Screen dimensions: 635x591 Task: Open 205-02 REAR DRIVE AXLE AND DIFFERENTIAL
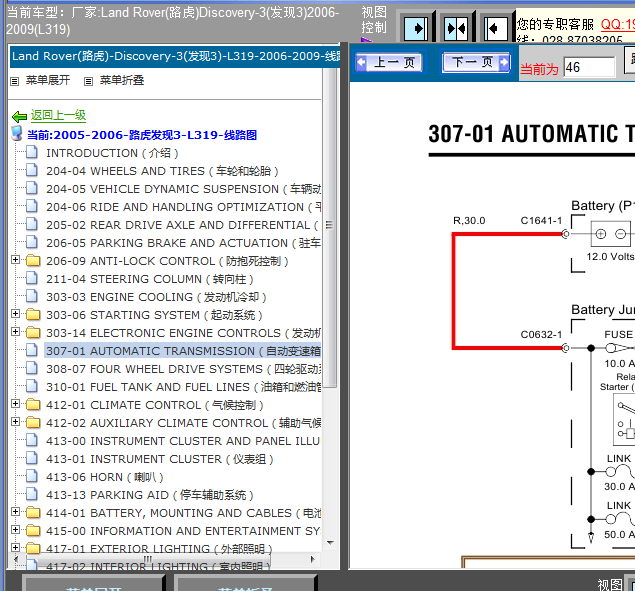tap(182, 225)
